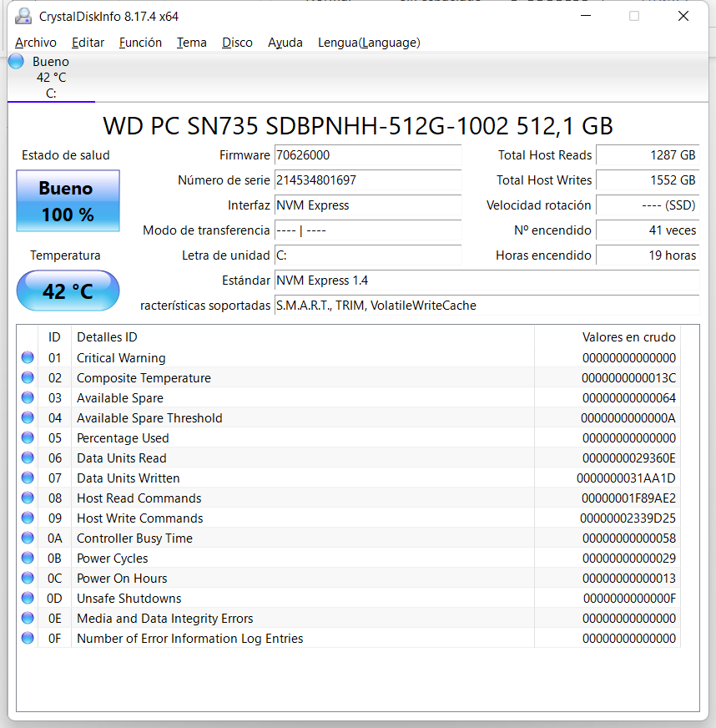
Task: Click the Firmware field showing 70626000
Action: 368,155
